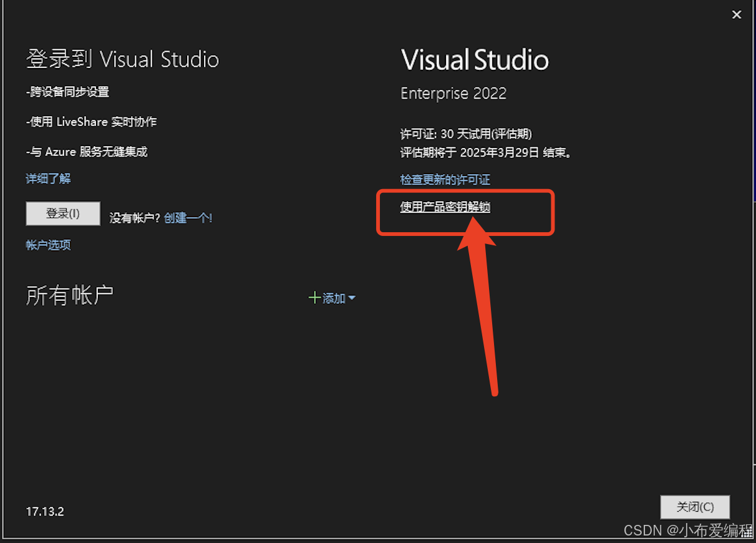Click the 评估期将于 2025年3月29日 结束 text
Screen dimensions: 756x543
486,152
